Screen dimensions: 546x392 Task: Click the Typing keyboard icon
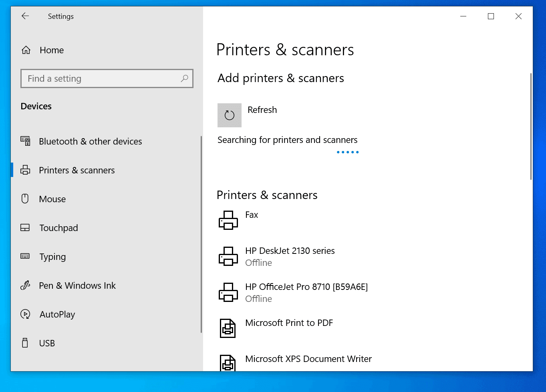(x=25, y=256)
